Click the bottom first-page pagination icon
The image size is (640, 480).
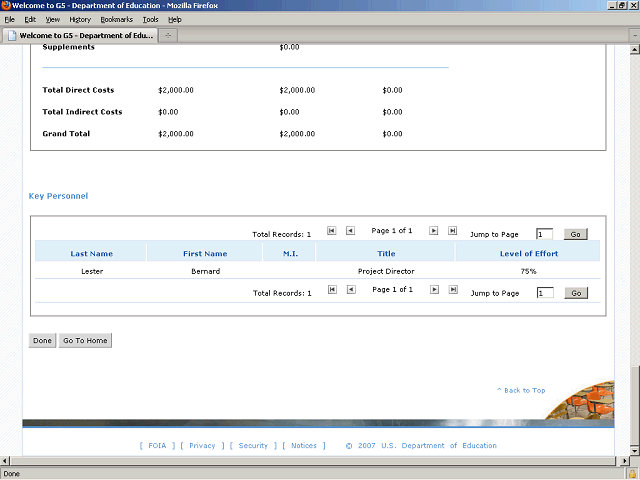pos(332,290)
